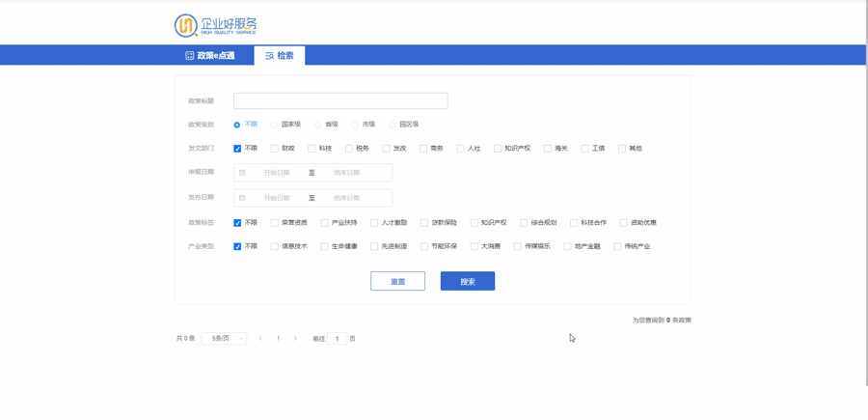
Task: Select 不限 radio for 政策级别
Action: [x=237, y=125]
